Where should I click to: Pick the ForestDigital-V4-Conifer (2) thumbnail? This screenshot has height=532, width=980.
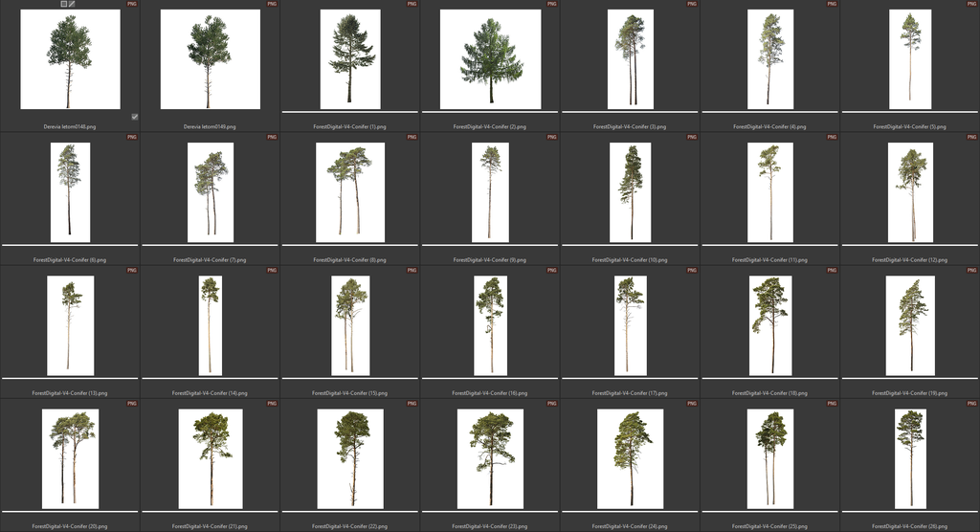tap(490, 59)
